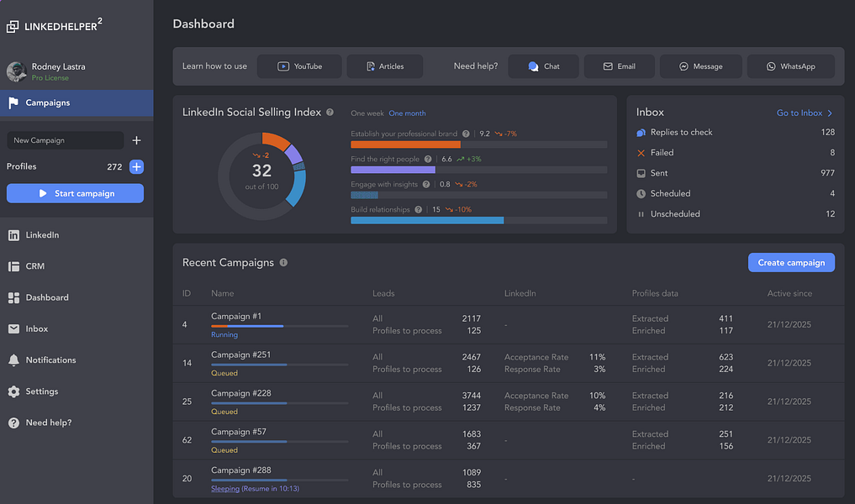This screenshot has height=504, width=855.
Task: Add a new campaign with plus icon
Action: point(136,140)
